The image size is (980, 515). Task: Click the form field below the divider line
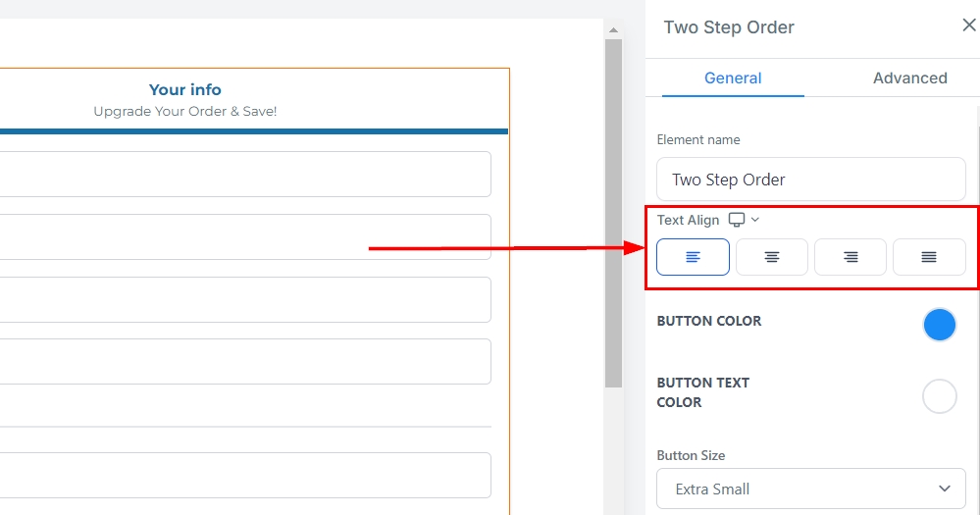point(245,476)
